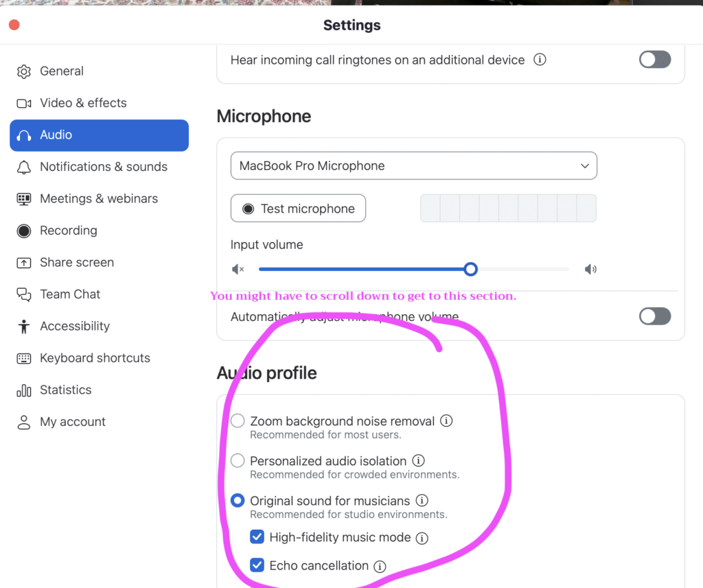Click the Share screen arrow icon
The width and height of the screenshot is (703, 588).
click(x=24, y=263)
